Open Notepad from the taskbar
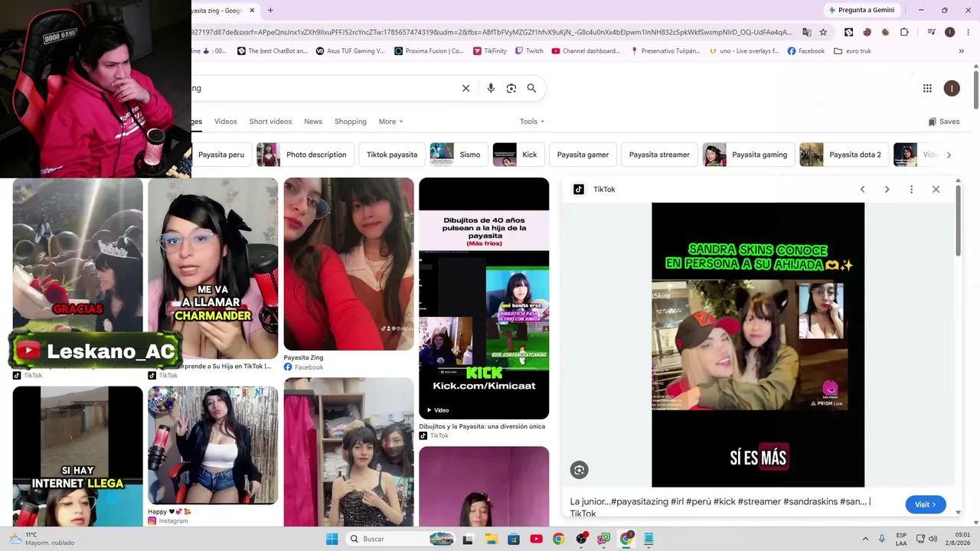980x551 pixels. click(648, 539)
